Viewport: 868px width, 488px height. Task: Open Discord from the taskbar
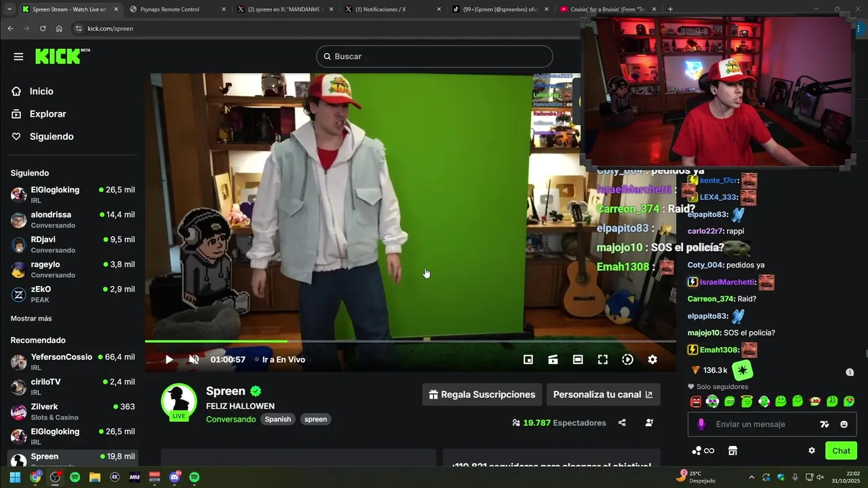pyautogui.click(x=174, y=477)
